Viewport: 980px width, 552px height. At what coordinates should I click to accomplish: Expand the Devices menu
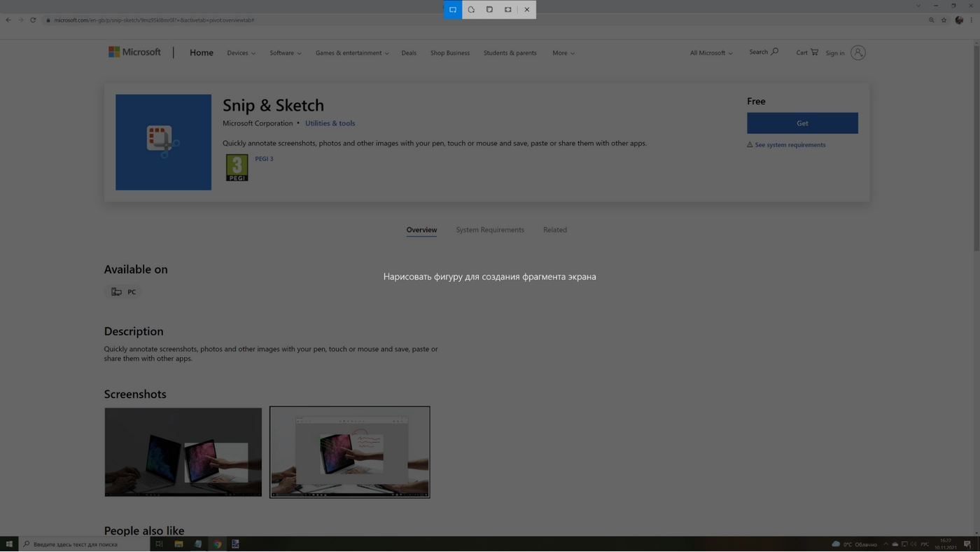click(241, 53)
